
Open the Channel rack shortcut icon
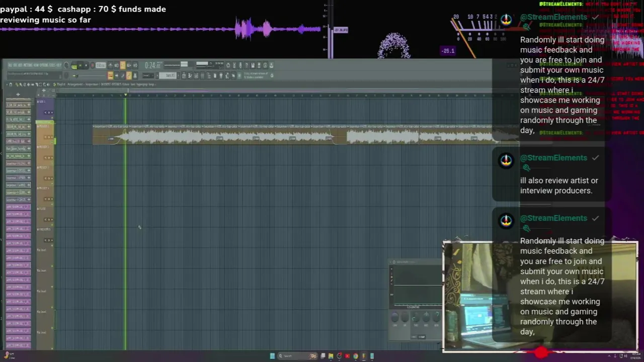[196, 75]
